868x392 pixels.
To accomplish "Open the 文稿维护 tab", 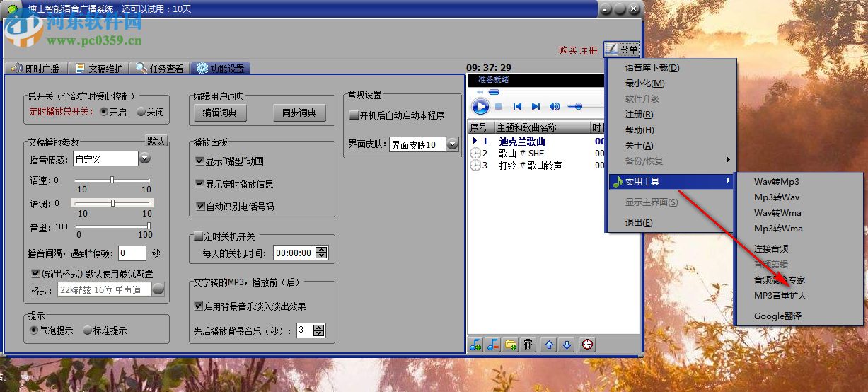I will (99, 69).
